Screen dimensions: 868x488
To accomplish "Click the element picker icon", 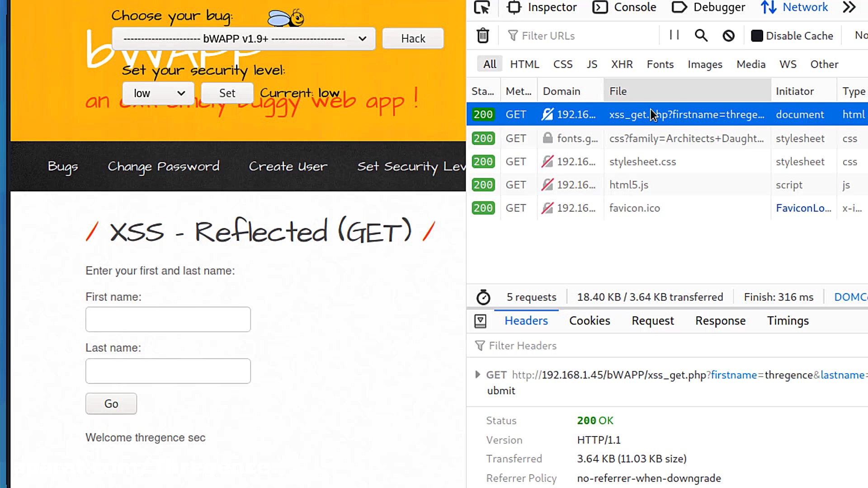I will (x=481, y=8).
